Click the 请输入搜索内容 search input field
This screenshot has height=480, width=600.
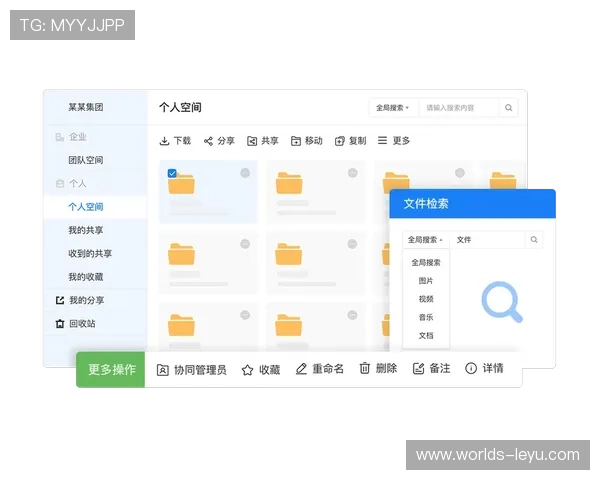tap(459, 108)
